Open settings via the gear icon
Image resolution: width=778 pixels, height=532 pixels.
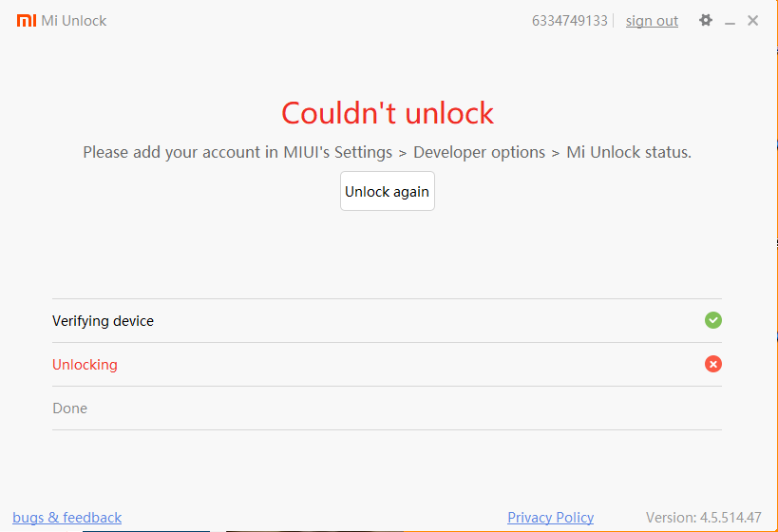(706, 20)
